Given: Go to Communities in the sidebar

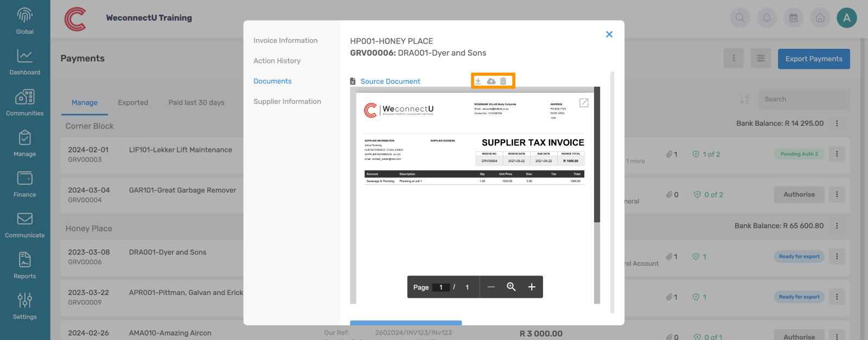Looking at the screenshot, I should 25,102.
